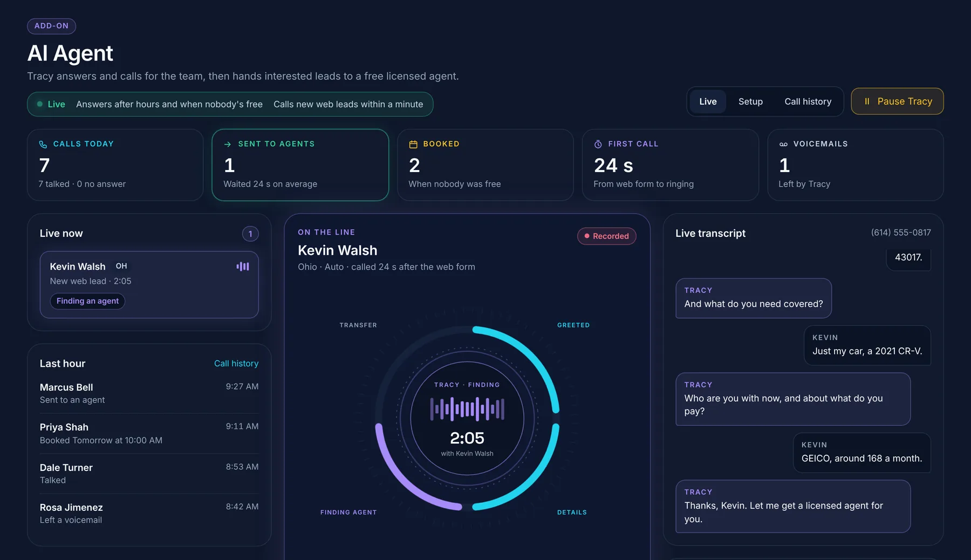
Task: Switch to the Live tab
Action: coord(708,101)
